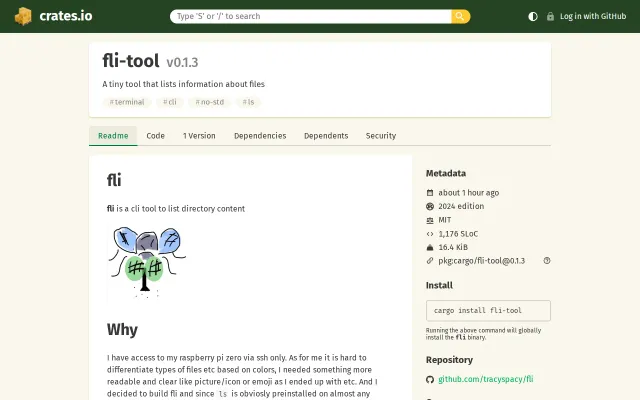Click the lock icon beside Log in
Viewport: 640px width, 400px height.
click(x=550, y=16)
